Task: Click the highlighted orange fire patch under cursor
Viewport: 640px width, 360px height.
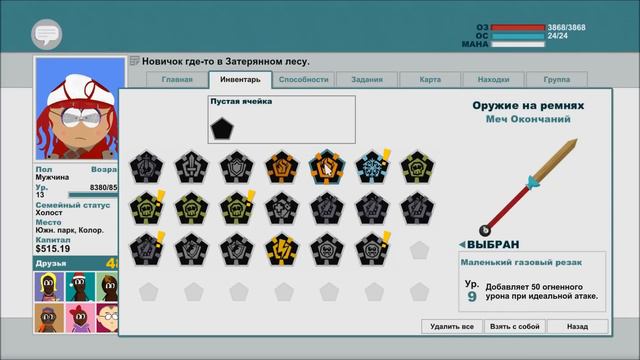Action: (x=327, y=167)
